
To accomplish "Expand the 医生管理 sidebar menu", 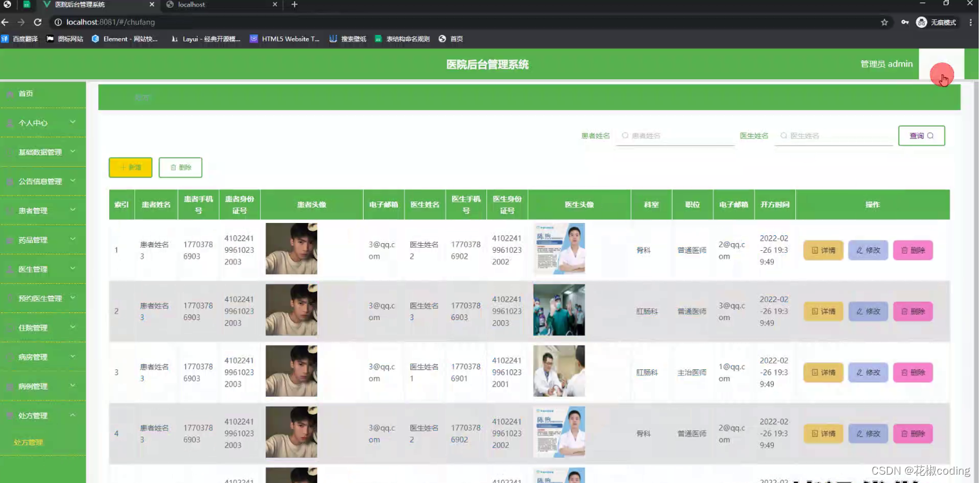I will (43, 269).
